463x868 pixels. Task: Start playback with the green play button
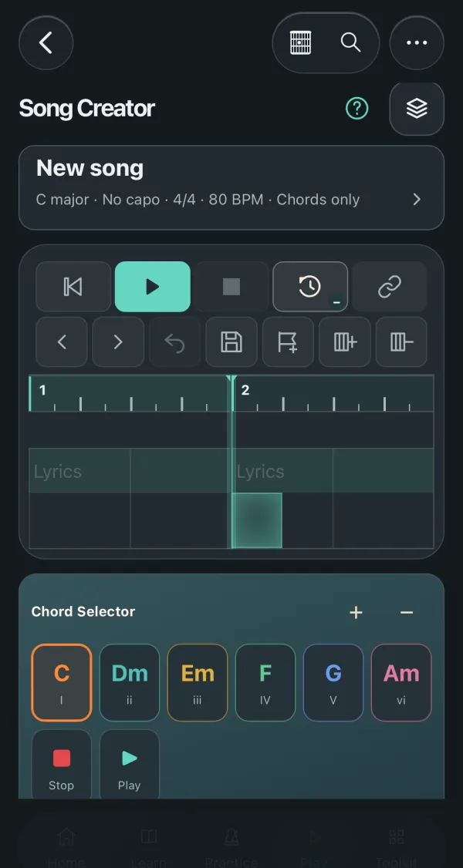point(152,287)
